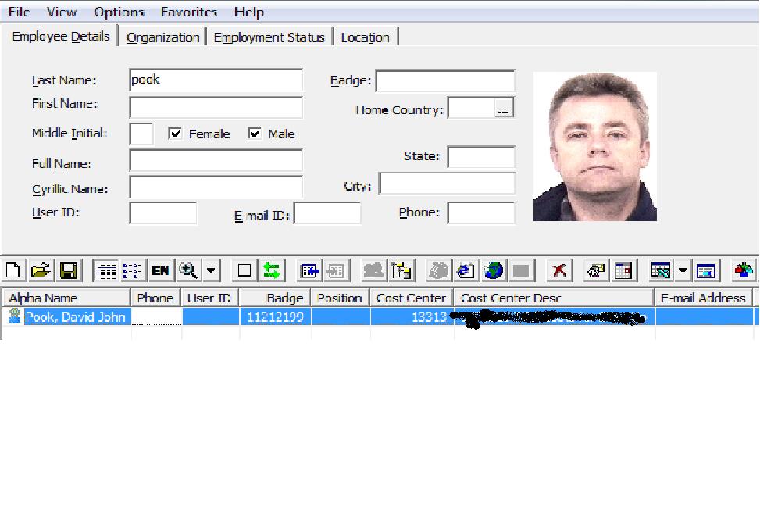Image resolution: width=760 pixels, height=532 pixels.
Task: Open the Home Country browse ellipsis button
Action: pos(504,110)
